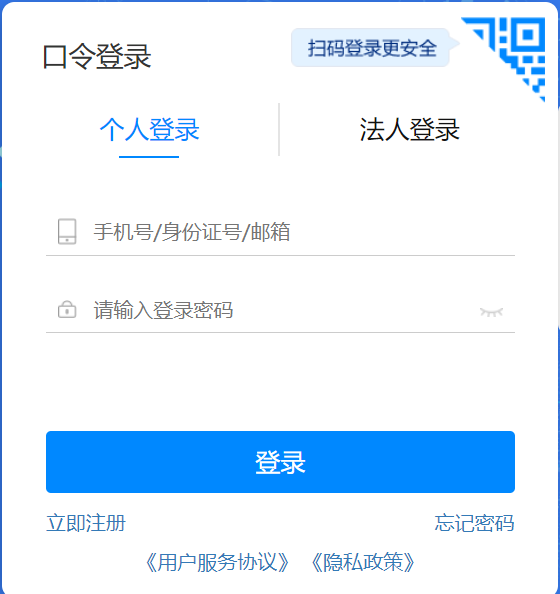Click the underline of the password field
The height and width of the screenshot is (594, 560).
click(280, 332)
